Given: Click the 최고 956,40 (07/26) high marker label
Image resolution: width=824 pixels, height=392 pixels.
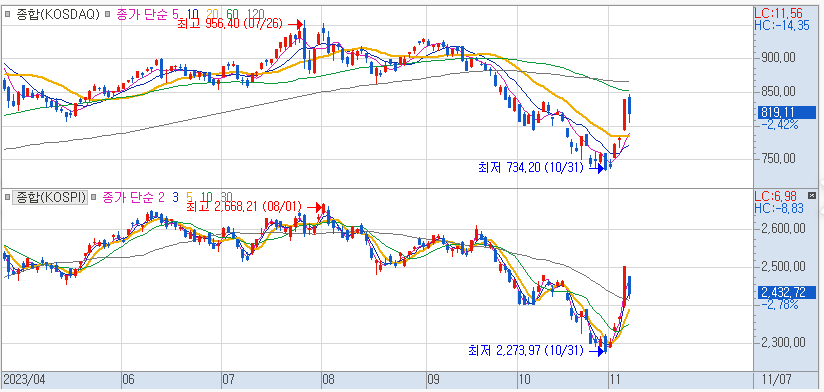Looking at the screenshot, I should point(230,24).
